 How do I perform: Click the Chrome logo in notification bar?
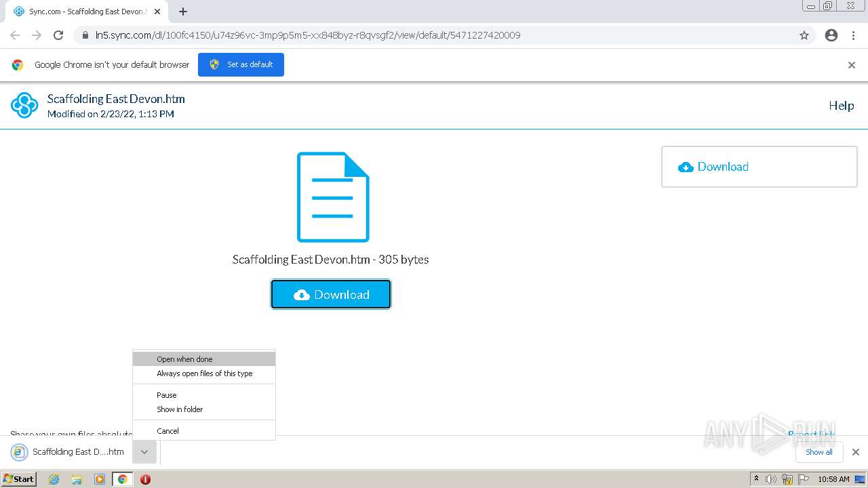(18, 65)
